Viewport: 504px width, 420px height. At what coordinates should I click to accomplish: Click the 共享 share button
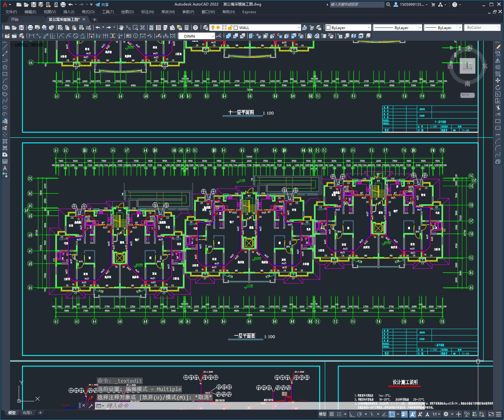tap(102, 5)
